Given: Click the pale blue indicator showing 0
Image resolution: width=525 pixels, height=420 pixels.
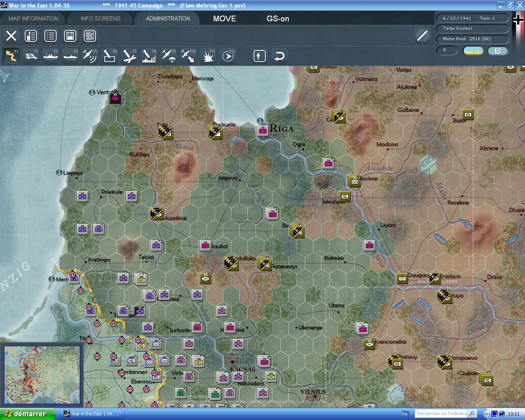Looking at the screenshot, I should [x=498, y=50].
